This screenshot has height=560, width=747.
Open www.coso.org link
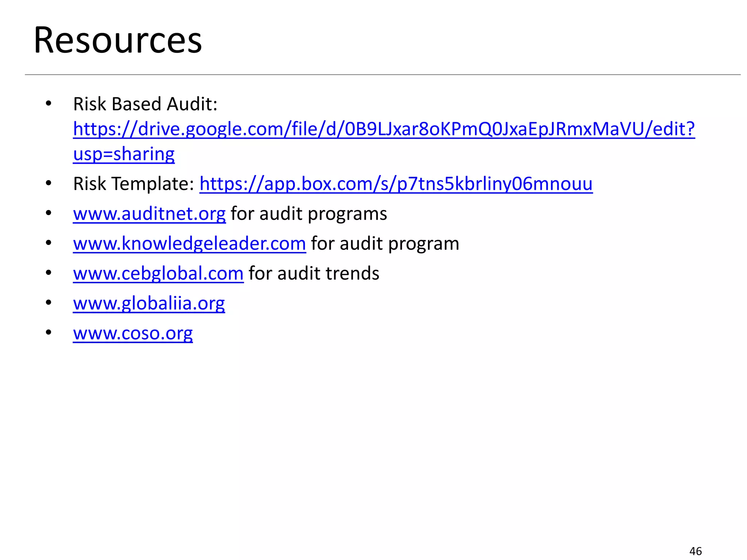pos(133,333)
